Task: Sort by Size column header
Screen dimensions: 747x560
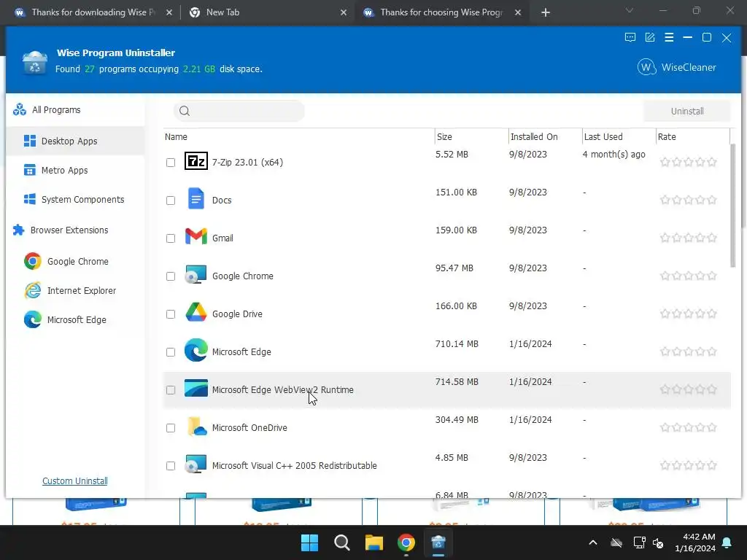Action: point(471,136)
